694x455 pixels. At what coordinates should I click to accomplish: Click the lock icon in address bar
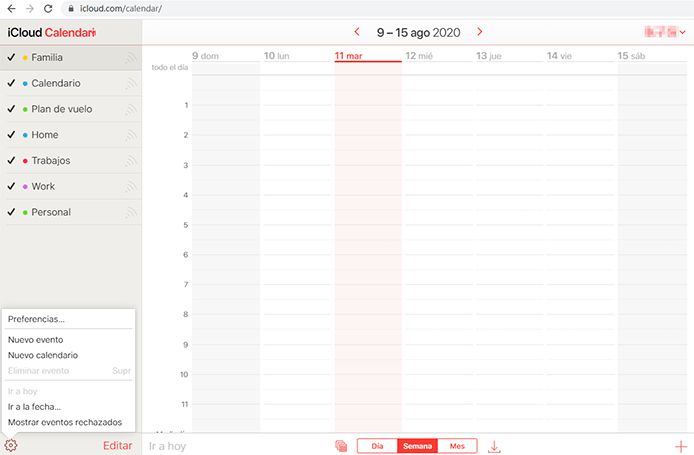(71, 8)
